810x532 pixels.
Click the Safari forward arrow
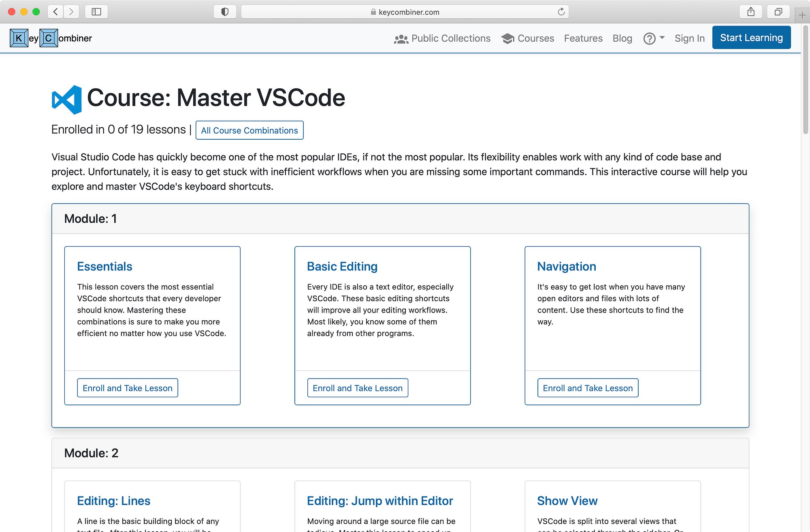(71, 12)
